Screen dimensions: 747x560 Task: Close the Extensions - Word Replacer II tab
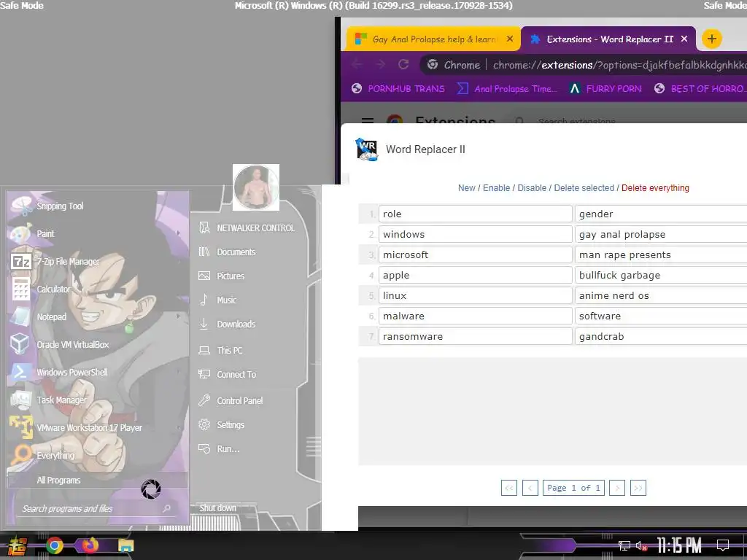click(684, 39)
